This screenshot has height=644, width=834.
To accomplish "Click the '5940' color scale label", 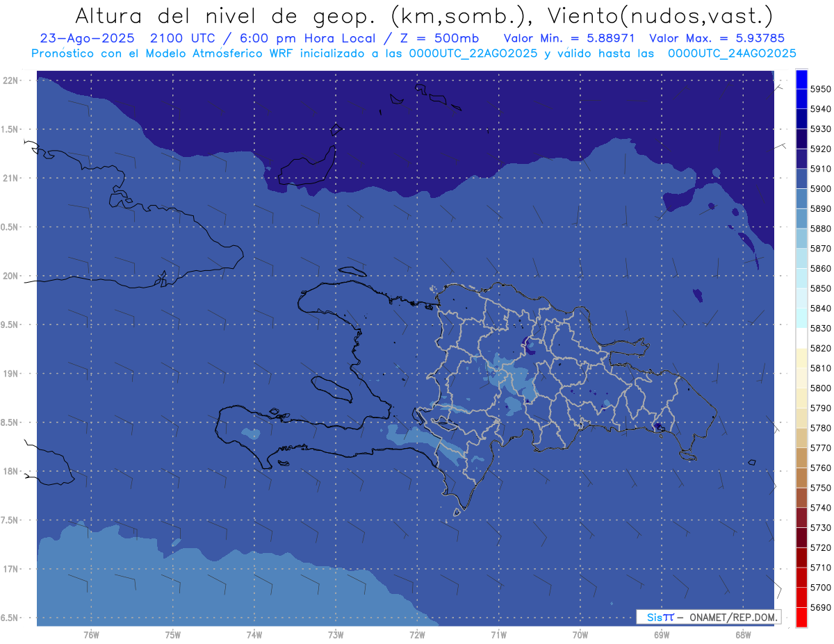I will 820,109.
